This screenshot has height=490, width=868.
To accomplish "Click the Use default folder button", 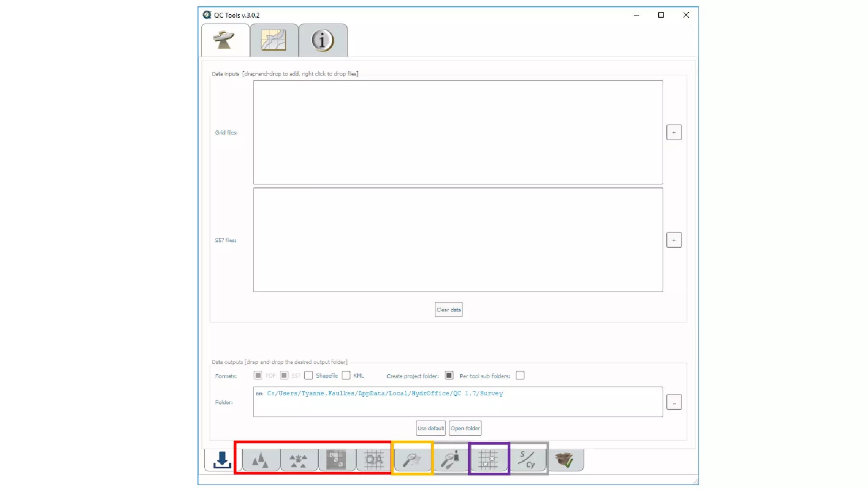I will [x=430, y=428].
